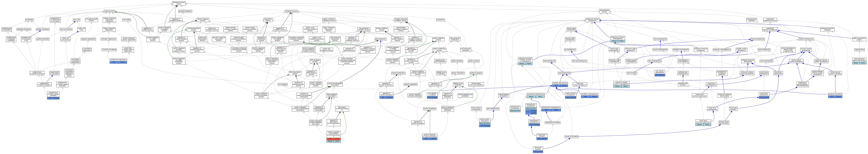Click the 'tissue development' node
Screen dimensions: 868x154
(x=660, y=39)
